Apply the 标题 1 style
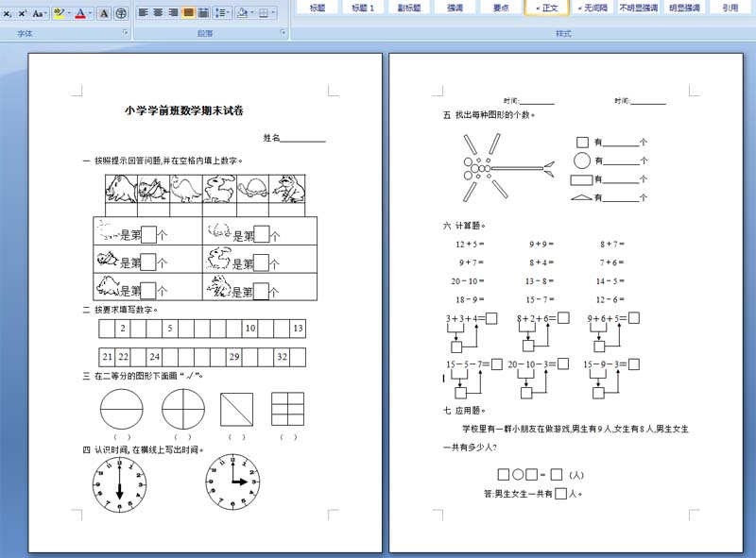 [363, 8]
